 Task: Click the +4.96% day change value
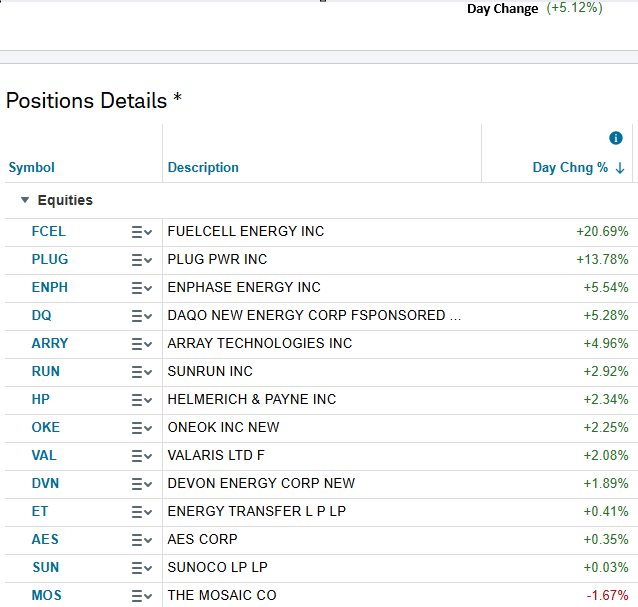[x=606, y=344]
